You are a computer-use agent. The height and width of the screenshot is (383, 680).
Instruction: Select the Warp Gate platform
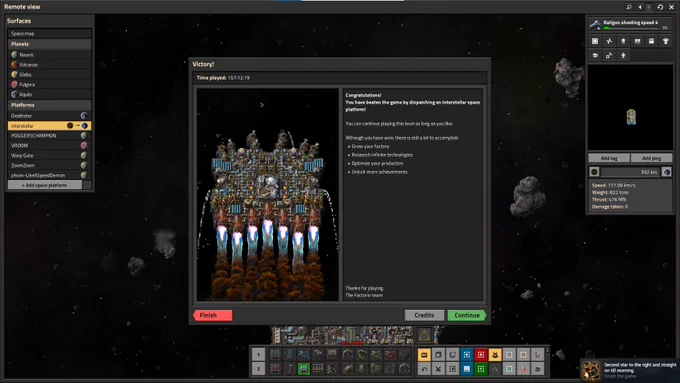(x=49, y=155)
